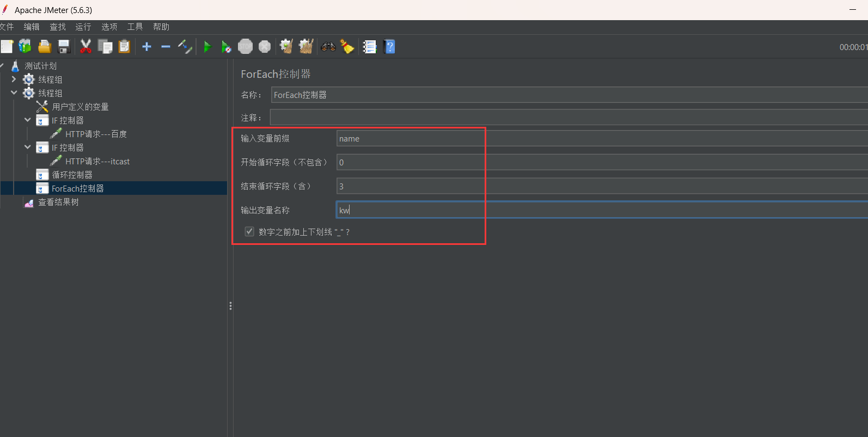Click Start no pauses icon
Viewport: 868px width, 437px height.
click(x=226, y=47)
